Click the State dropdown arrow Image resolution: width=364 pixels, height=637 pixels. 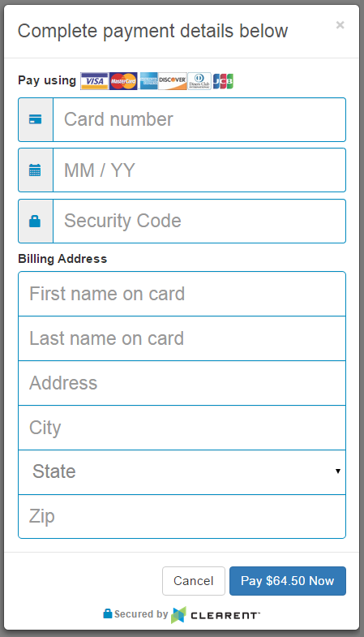[x=337, y=471]
